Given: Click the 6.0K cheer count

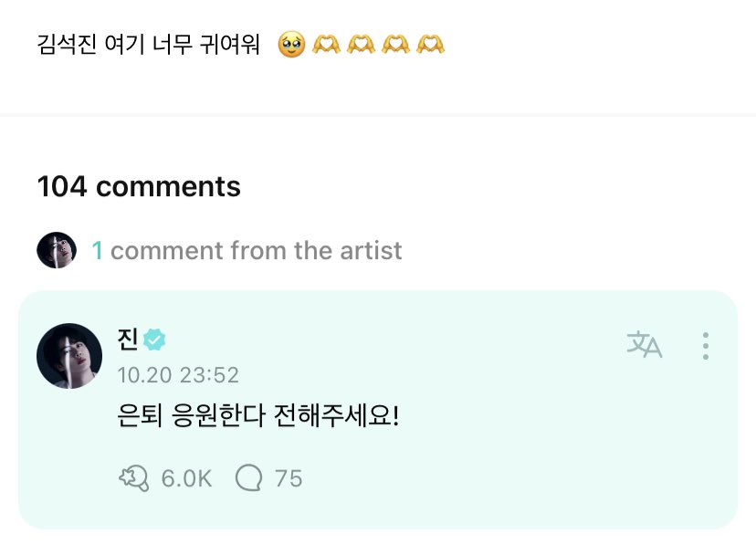Looking at the screenshot, I should click(186, 477).
